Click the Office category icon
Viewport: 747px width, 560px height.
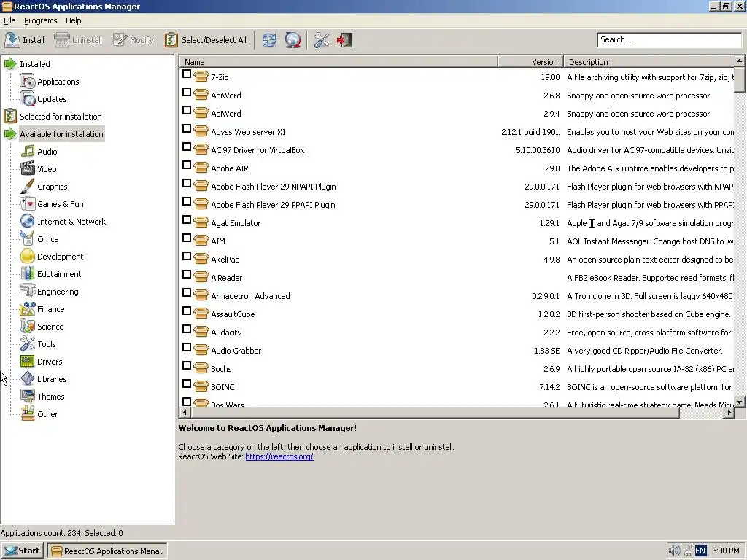click(28, 239)
